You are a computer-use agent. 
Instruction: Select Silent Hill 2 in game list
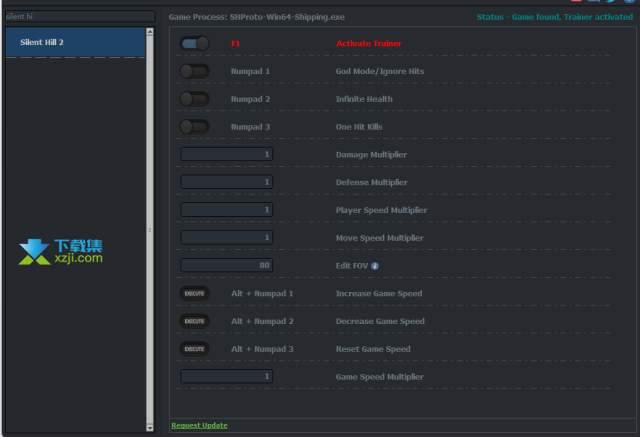[x=76, y=42]
